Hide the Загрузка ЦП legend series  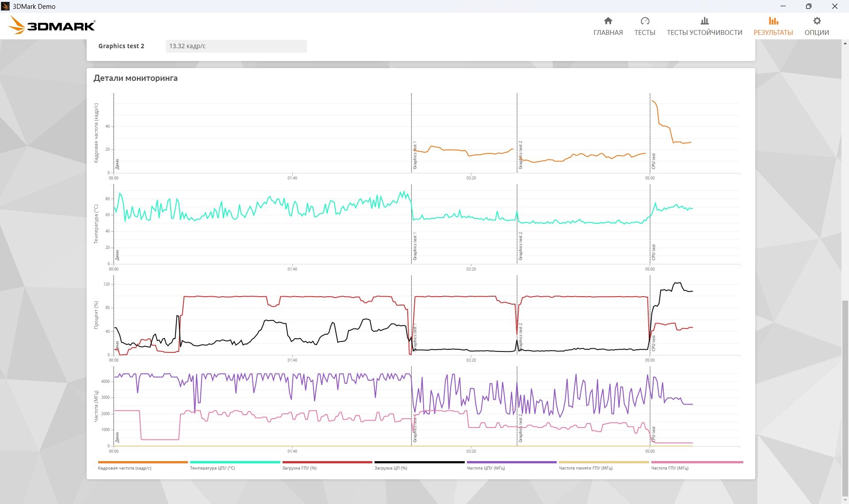[x=391, y=468]
